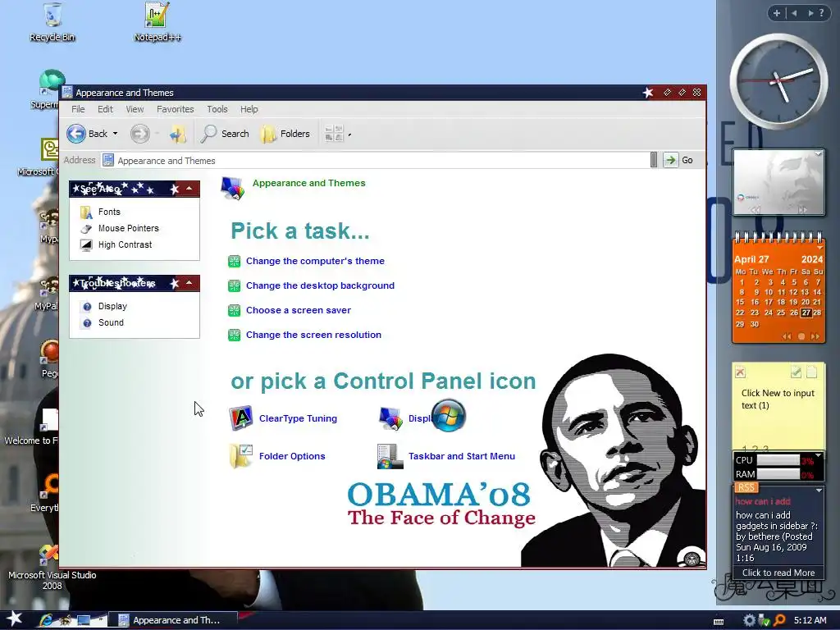840x630 pixels.
Task: Collapse the Troubleshooters panel
Action: click(x=189, y=283)
